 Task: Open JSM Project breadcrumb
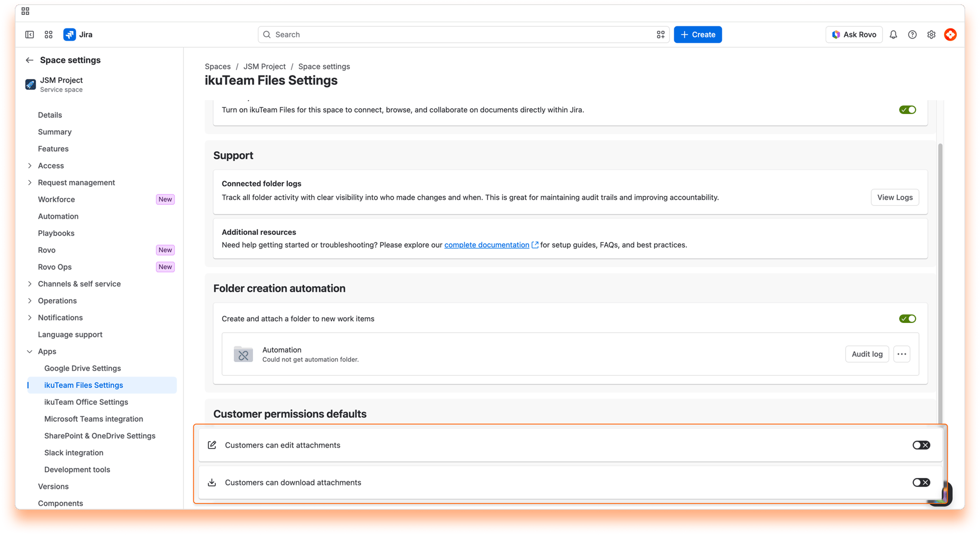pos(265,66)
